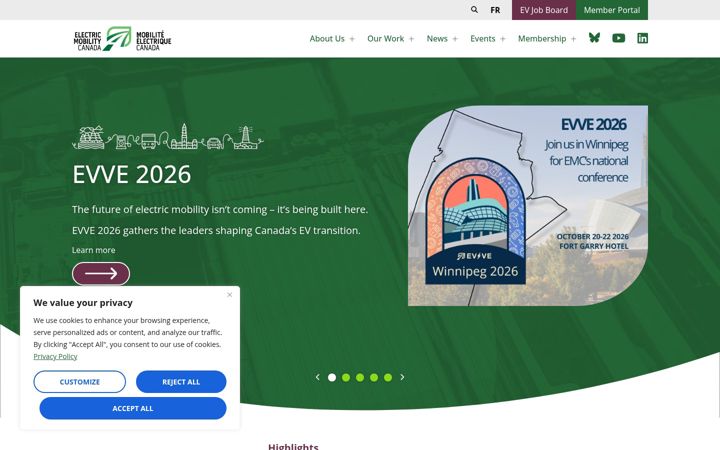Expand the Membership plus icon
Image resolution: width=720 pixels, height=450 pixels.
(574, 39)
